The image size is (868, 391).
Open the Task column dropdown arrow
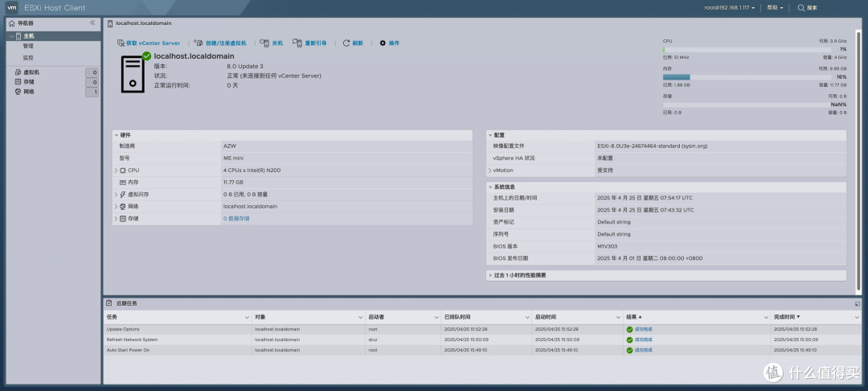coord(247,317)
